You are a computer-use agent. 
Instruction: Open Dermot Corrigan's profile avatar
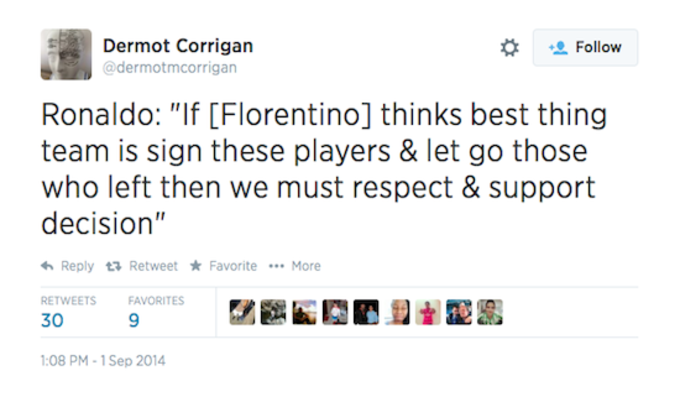click(x=66, y=54)
